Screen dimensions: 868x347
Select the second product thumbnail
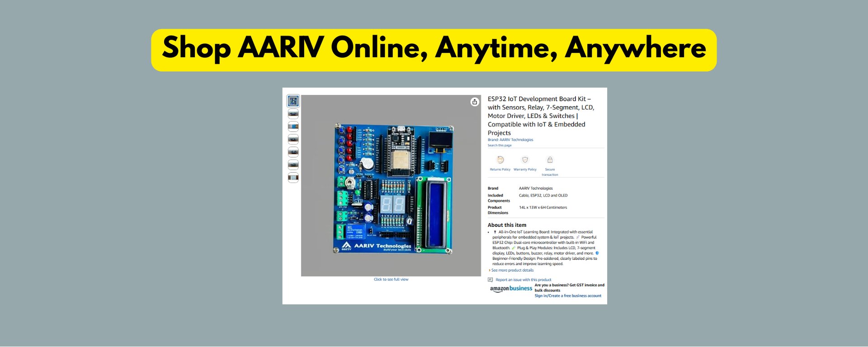(x=293, y=114)
